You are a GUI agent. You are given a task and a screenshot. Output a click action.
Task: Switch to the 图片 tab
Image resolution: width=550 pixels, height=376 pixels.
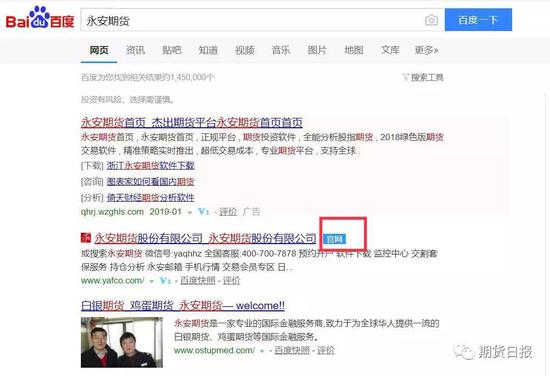coord(317,50)
